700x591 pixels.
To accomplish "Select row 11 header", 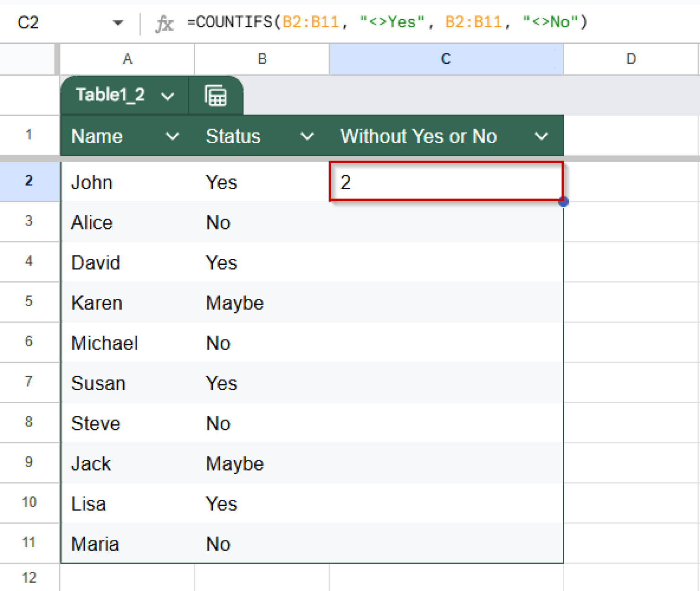I will pos(29,542).
